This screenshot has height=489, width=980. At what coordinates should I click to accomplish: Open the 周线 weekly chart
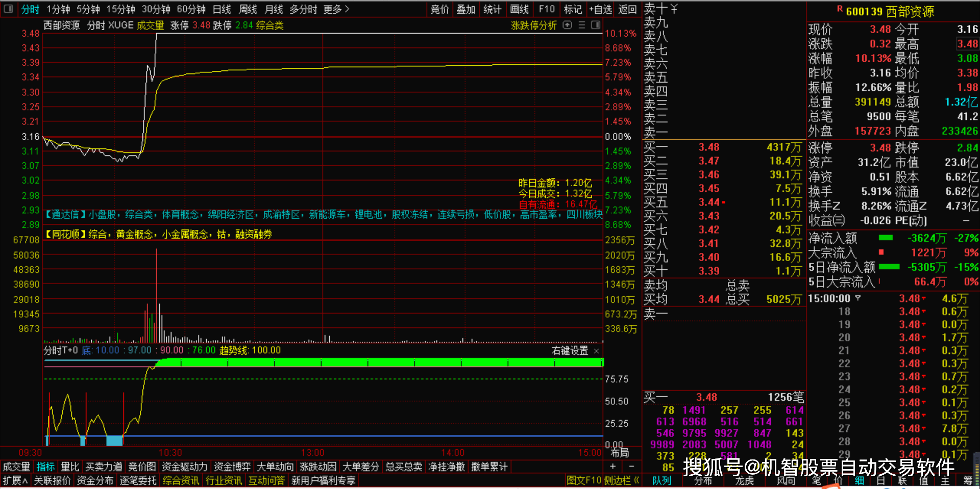click(248, 9)
